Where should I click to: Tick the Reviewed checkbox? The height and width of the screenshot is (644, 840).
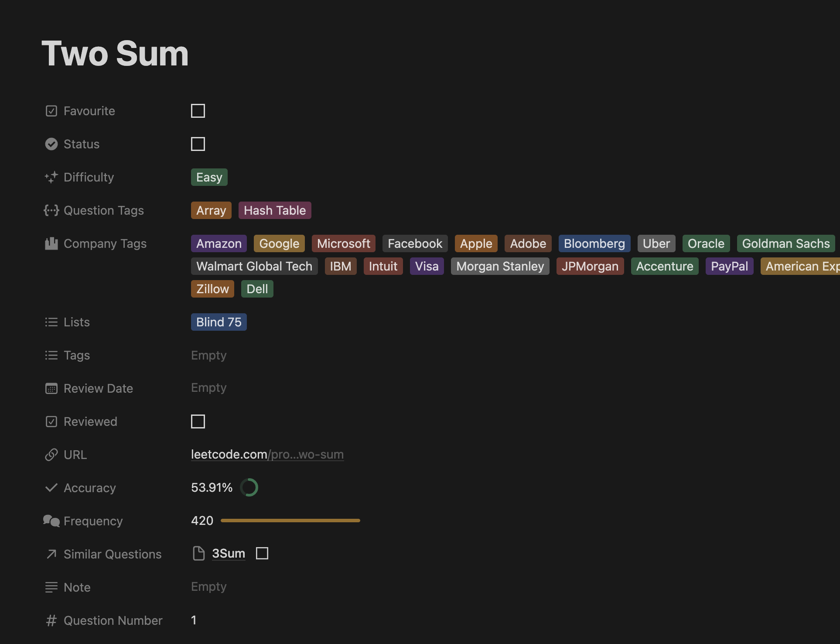pyautogui.click(x=198, y=421)
